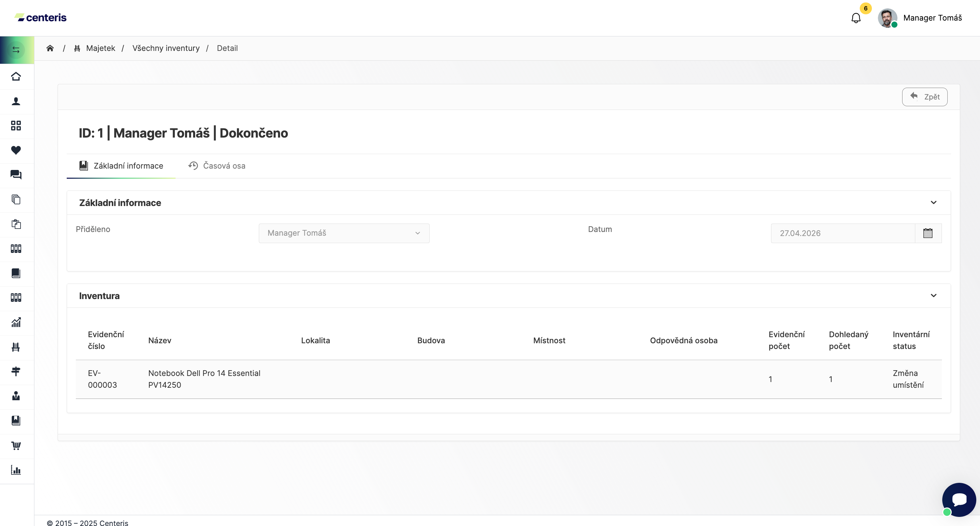Screen dimensions: 980x526
Task: Toggle the sidebar collapse arrows button
Action: (x=16, y=50)
